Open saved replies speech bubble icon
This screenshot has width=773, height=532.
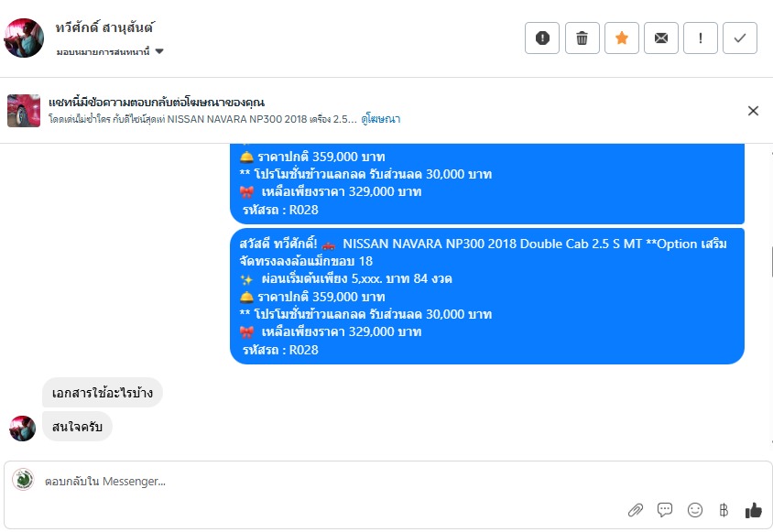[665, 510]
